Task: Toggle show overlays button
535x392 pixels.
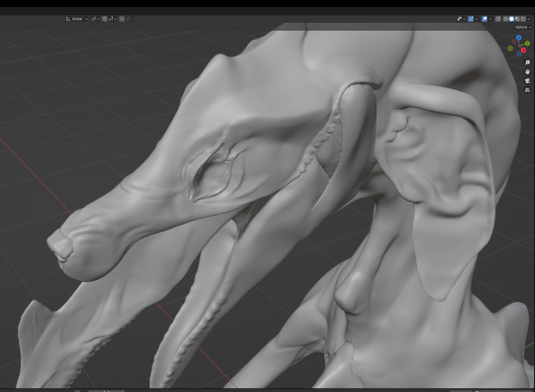Action: 484,19
